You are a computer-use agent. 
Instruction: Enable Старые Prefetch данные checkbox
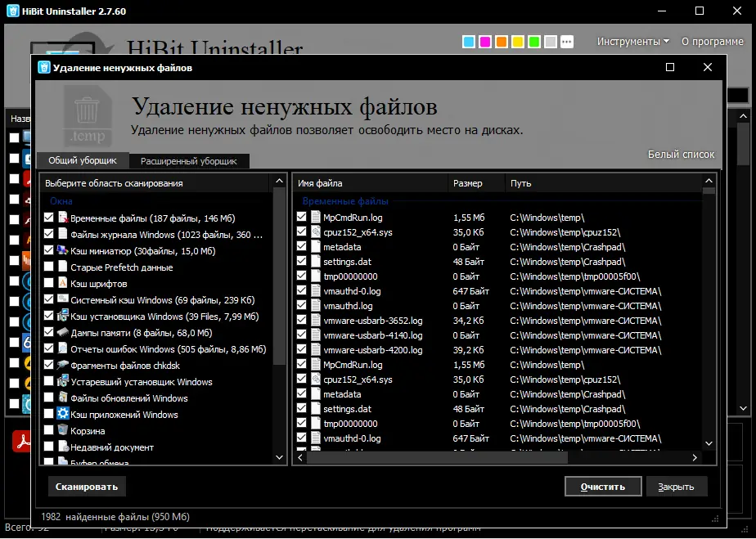click(x=49, y=267)
